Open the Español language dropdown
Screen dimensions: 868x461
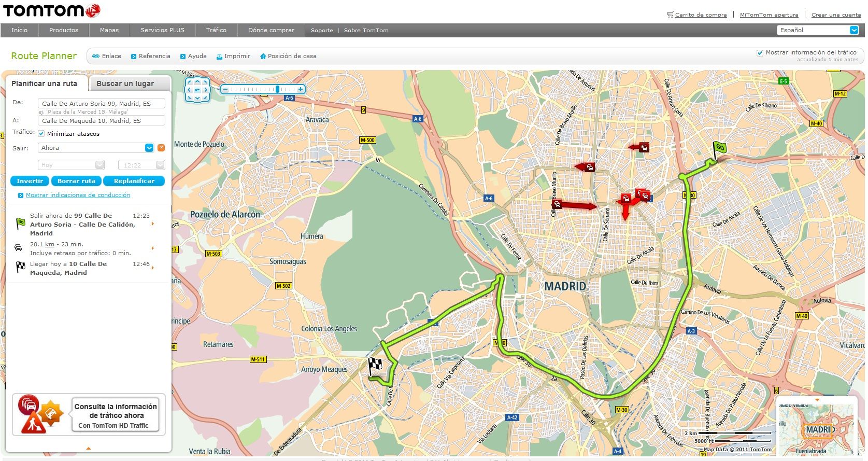coord(853,30)
